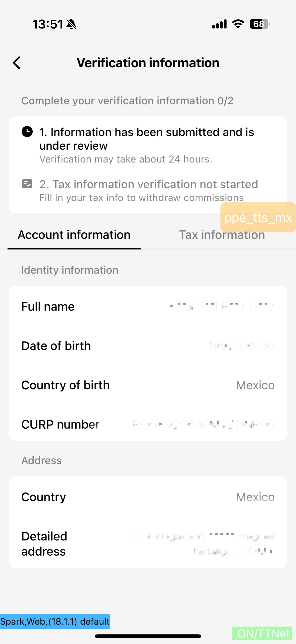Screen dimensions: 296x644
Task: Click the ppe_tts_mx environment badge
Action: point(258,218)
